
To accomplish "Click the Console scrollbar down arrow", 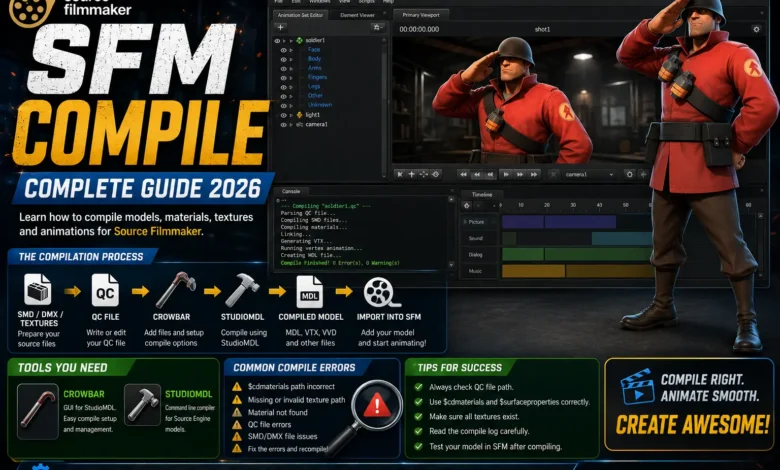I will [451, 265].
